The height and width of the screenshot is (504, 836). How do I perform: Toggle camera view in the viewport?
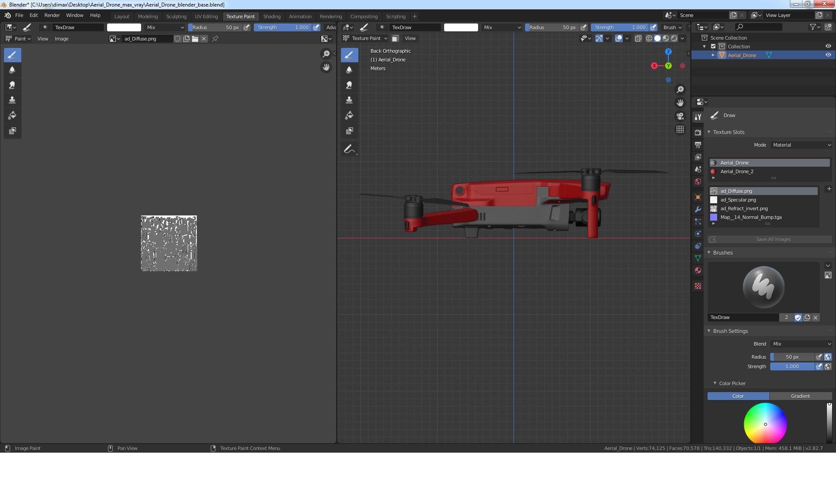(680, 116)
